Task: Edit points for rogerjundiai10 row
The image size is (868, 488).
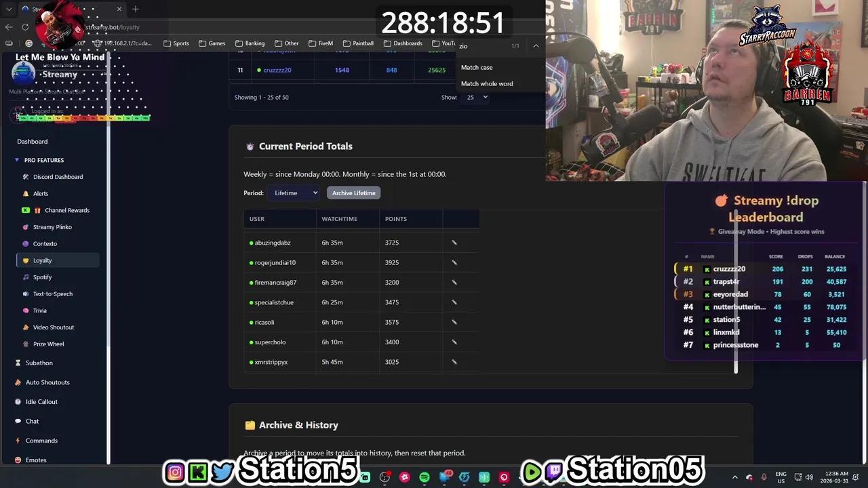Action: (454, 262)
